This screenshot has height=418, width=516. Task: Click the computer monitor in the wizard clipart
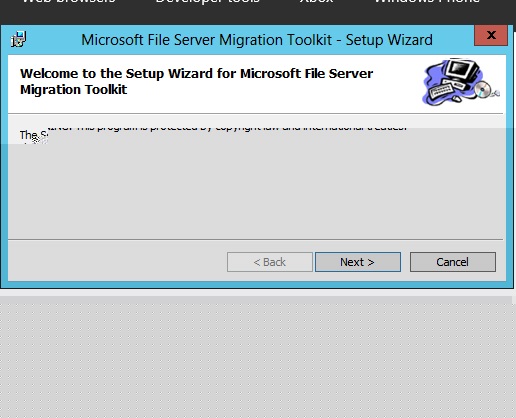point(463,69)
